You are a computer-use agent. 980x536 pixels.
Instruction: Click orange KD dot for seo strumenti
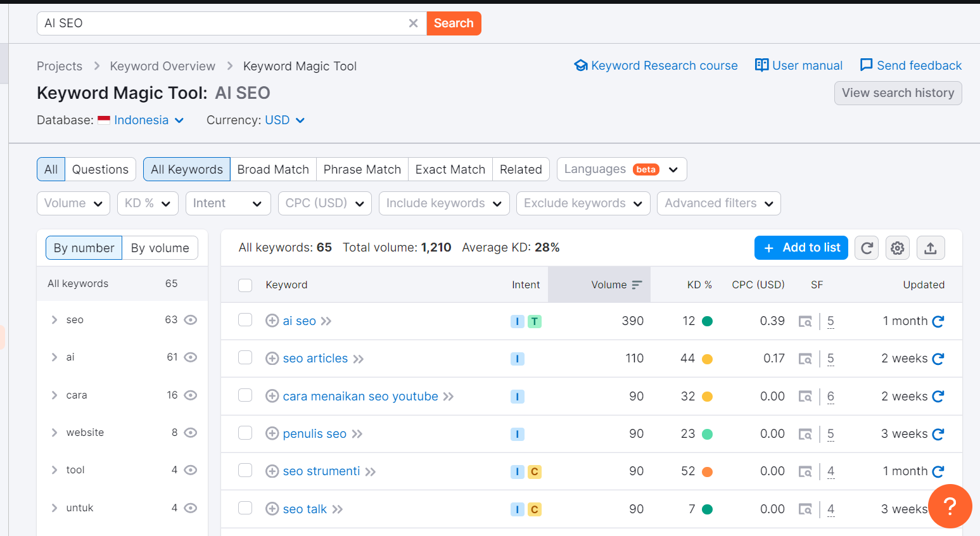[708, 472]
